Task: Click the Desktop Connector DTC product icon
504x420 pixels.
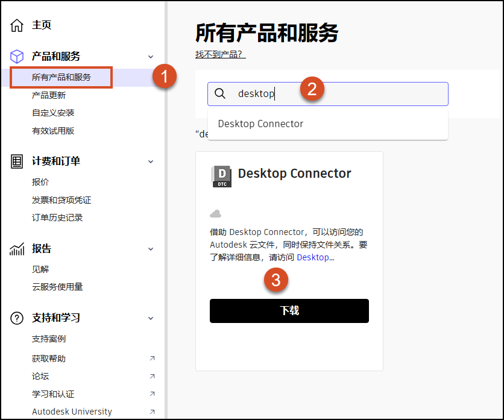Action: (x=221, y=176)
